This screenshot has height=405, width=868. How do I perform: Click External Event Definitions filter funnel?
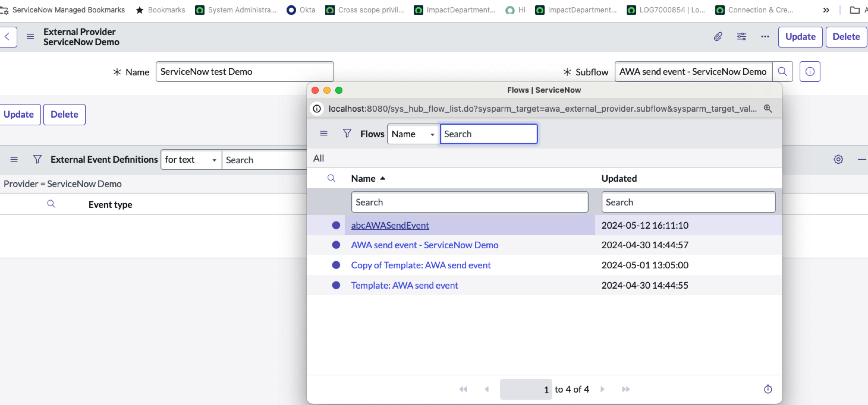[37, 159]
